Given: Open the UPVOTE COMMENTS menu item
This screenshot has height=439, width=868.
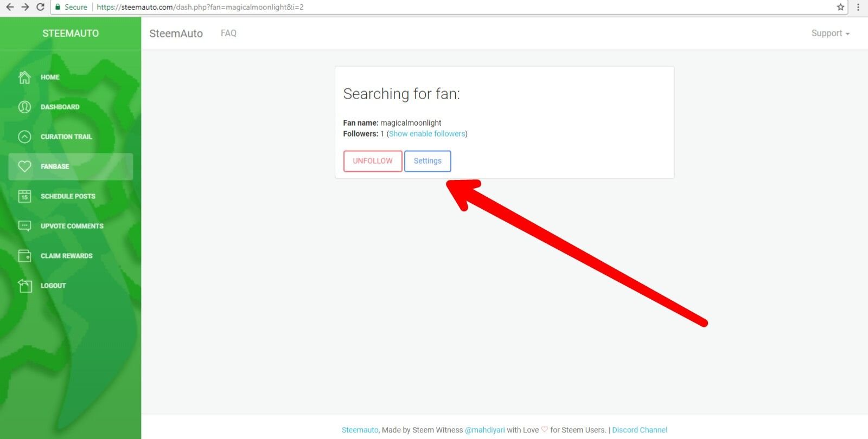Looking at the screenshot, I should pos(71,226).
